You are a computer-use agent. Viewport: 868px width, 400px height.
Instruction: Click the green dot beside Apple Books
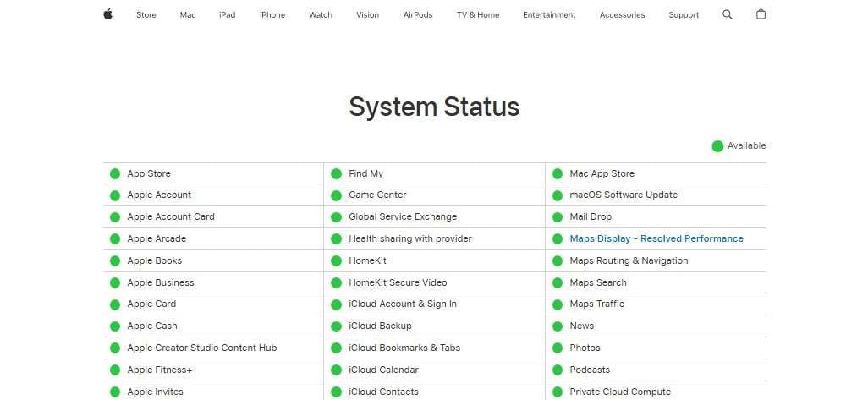coord(114,260)
